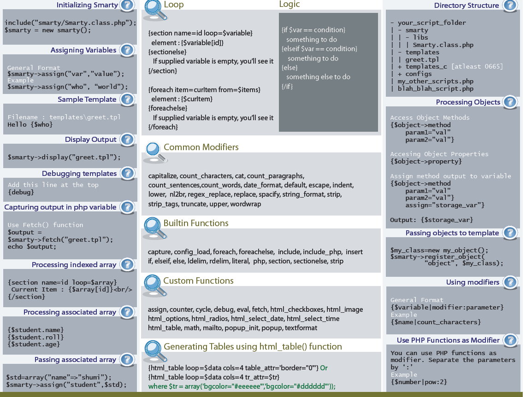Select the Processing associated array heading
Image resolution: width=532 pixels, height=397 pixels.
[x=70, y=312]
